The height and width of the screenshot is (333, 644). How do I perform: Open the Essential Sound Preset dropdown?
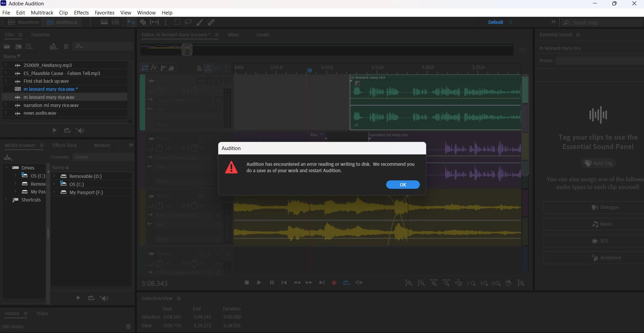(x=600, y=61)
